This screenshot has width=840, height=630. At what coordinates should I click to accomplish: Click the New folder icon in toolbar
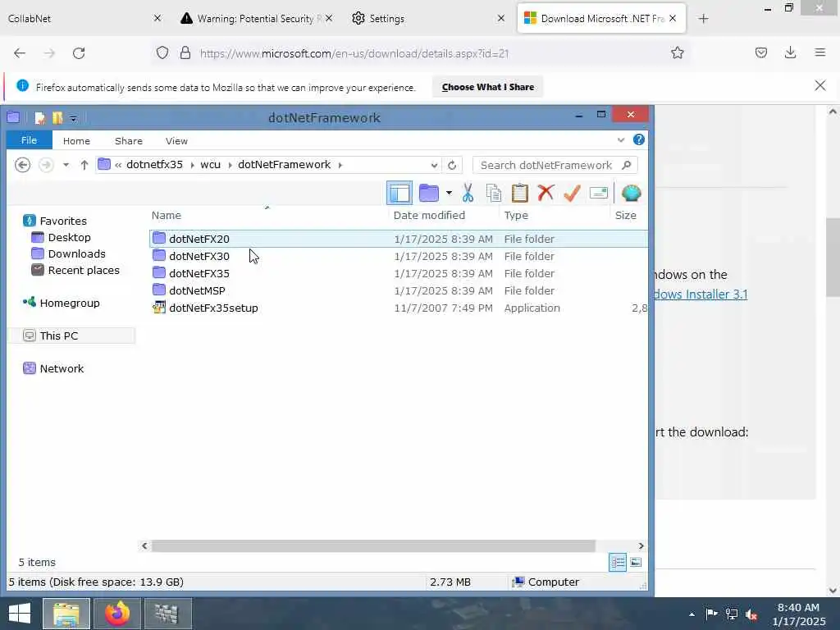tap(428, 193)
